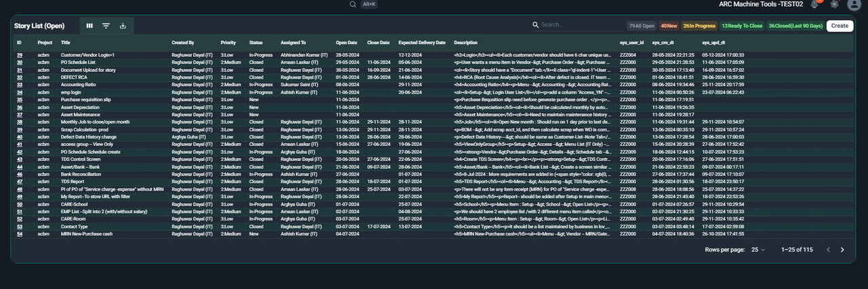
Task: Select title 'Contact Type'
Action: 74,227
